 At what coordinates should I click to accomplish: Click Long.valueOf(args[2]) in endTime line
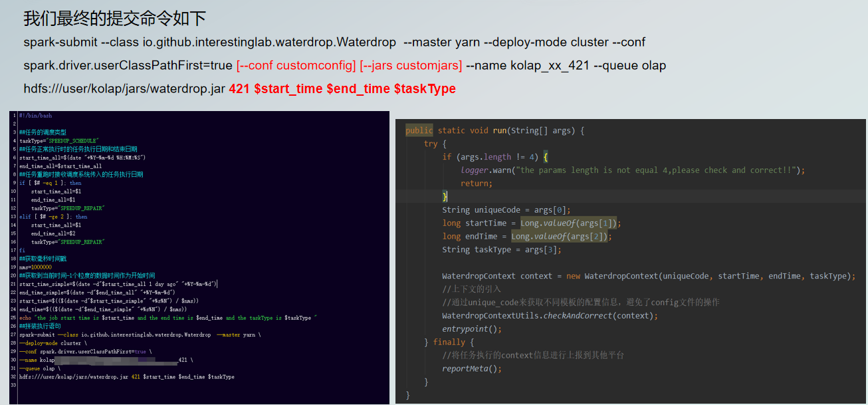[560, 236]
